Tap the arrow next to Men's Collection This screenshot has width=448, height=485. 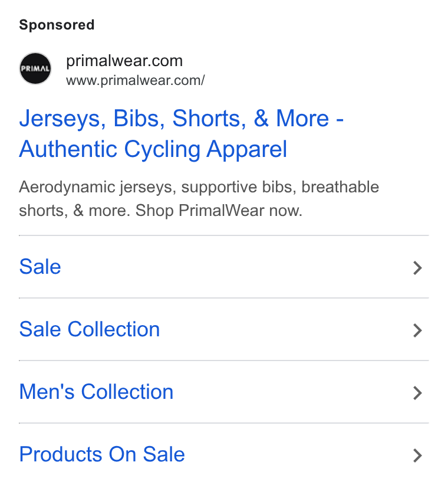[417, 393]
